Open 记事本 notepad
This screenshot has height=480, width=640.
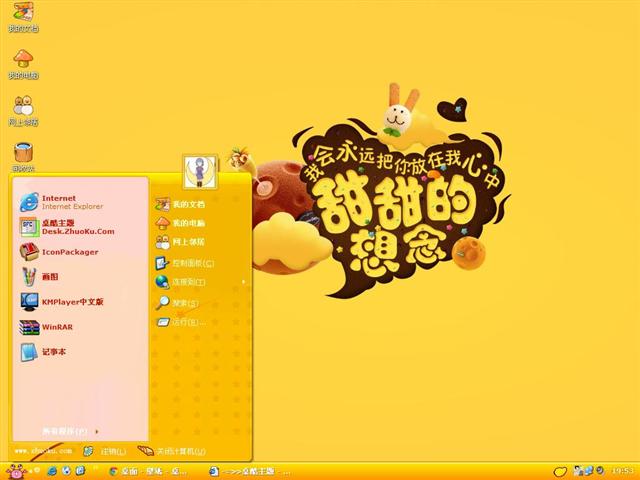[x=43, y=352]
